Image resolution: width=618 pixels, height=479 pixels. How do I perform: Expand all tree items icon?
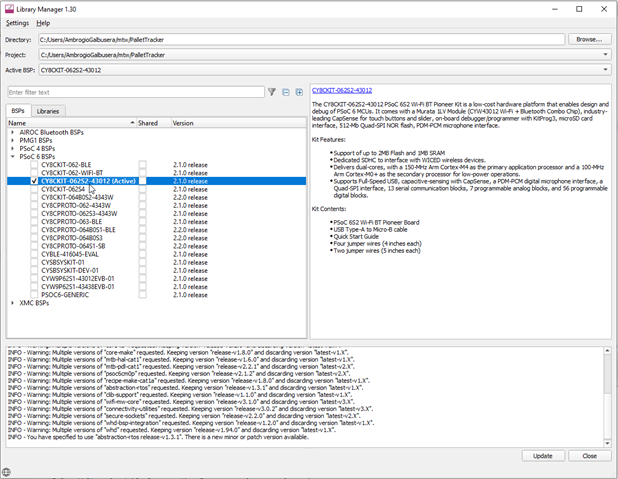point(299,92)
